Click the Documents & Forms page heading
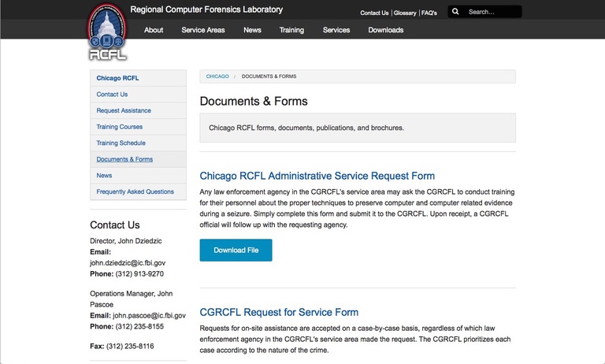The image size is (605, 364). click(254, 101)
